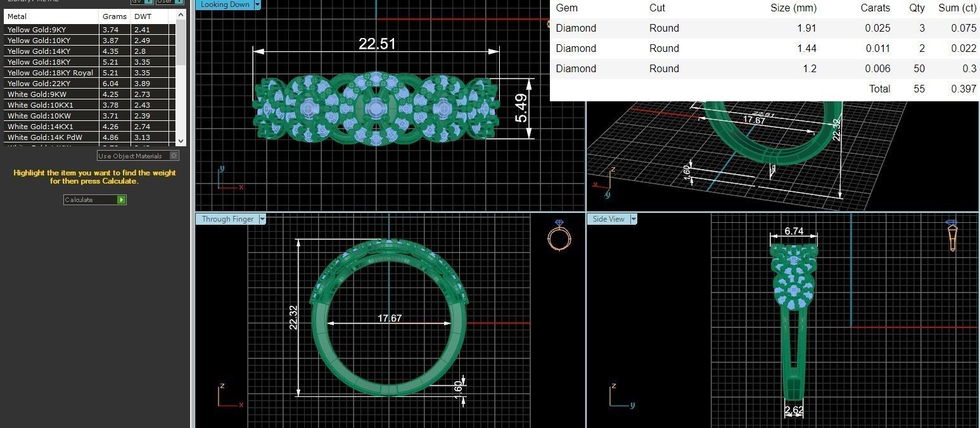Click the metal list scrollbar thumb
Viewport: 980px width, 428px height.
[181, 42]
